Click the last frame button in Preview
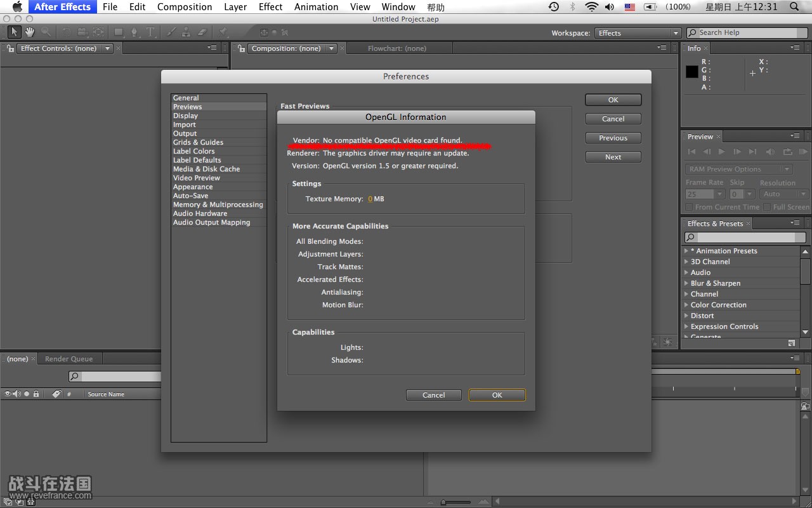 [x=753, y=152]
